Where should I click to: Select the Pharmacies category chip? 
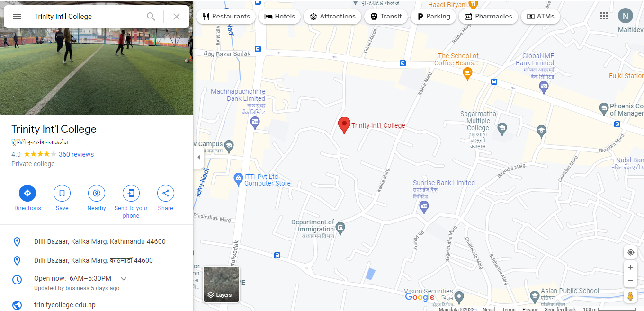point(488,17)
